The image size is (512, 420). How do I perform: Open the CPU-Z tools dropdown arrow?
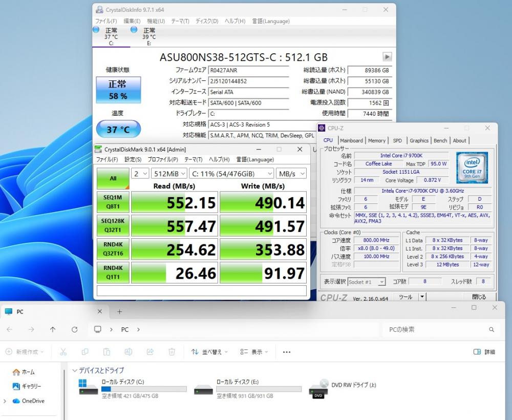[422, 297]
